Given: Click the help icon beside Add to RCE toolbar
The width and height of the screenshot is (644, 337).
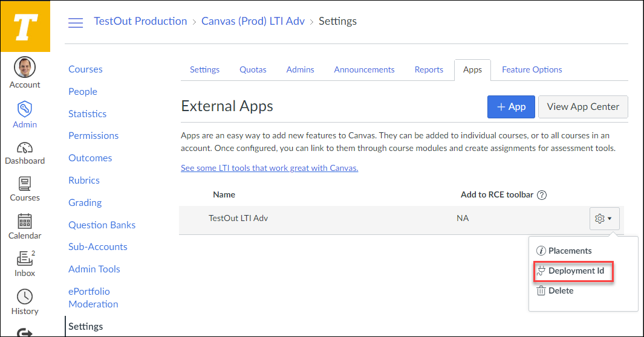Looking at the screenshot, I should 542,195.
